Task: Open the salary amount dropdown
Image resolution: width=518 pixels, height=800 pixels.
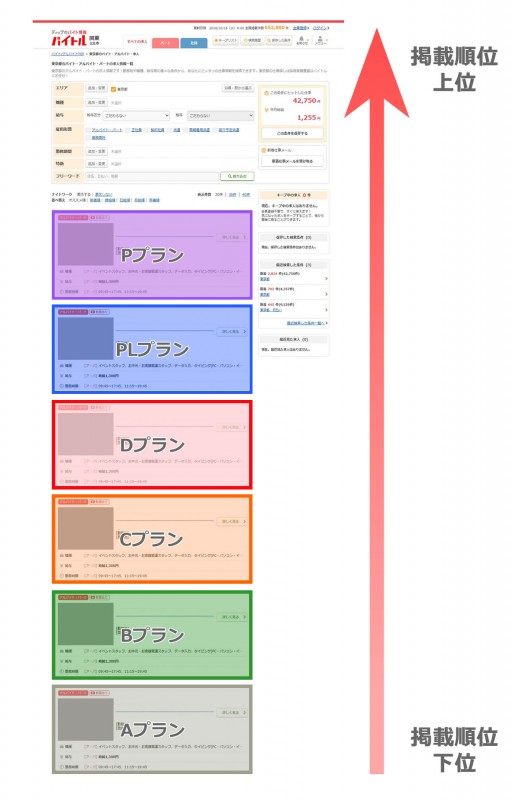Action: [x=220, y=116]
